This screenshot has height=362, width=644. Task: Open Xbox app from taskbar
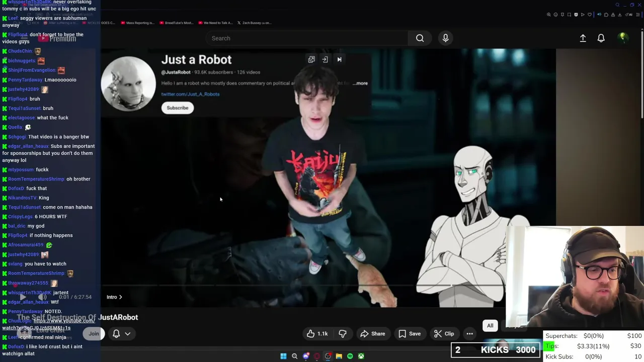(x=361, y=356)
